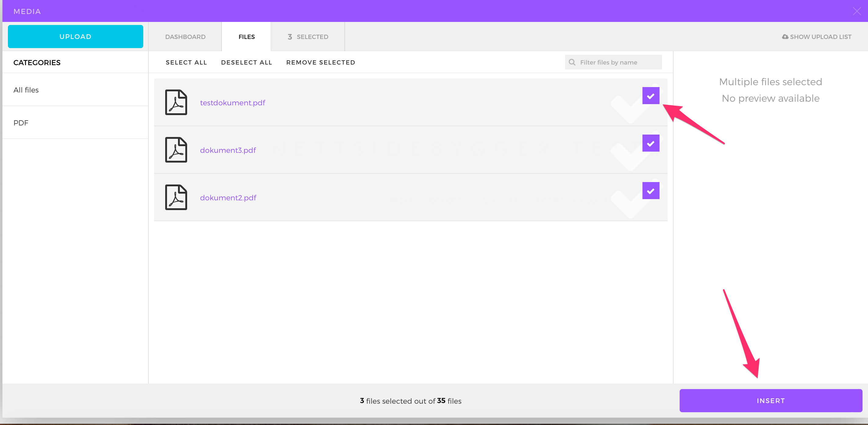Screen dimensions: 868x425
Task: Click the Upload button
Action: 76,36
